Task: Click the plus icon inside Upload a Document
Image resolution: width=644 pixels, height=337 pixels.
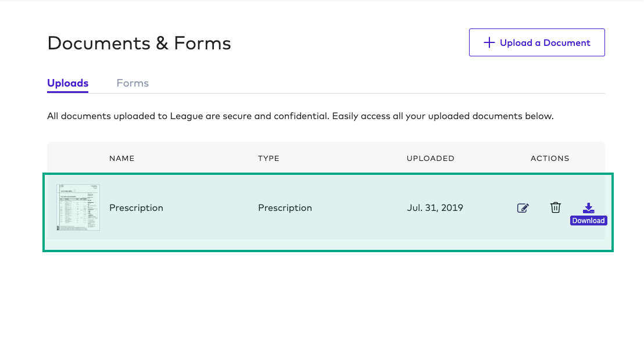Action: tap(489, 42)
